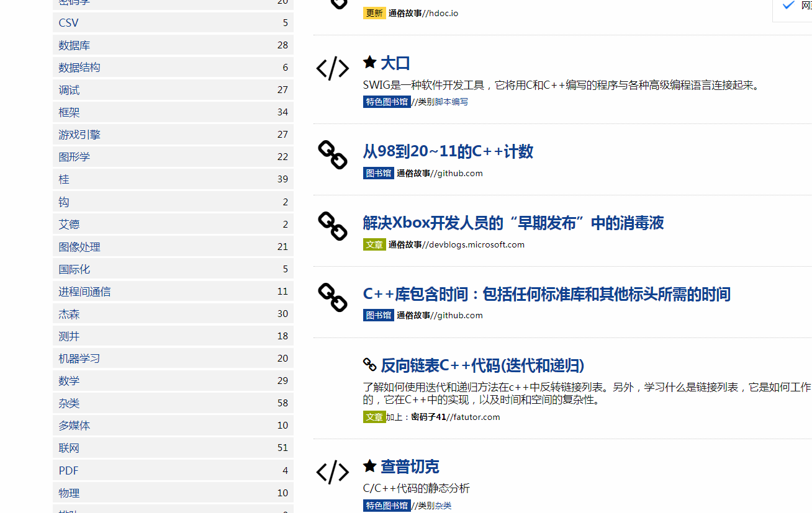
Task: Open the 解决Xbox开发人员的“早期发布”中的消毒液 article
Action: (x=513, y=223)
